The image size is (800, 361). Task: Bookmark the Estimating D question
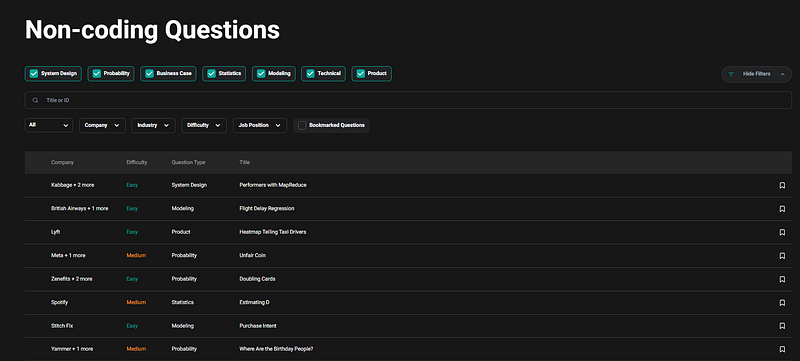pyautogui.click(x=782, y=303)
